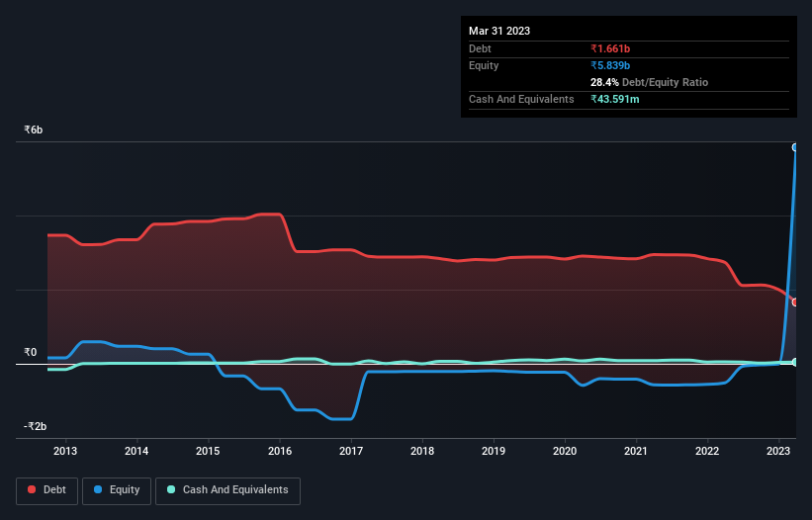Viewport: 812px width, 520px height.
Task: Click the Equity row label in tooltip
Action: [x=484, y=65]
